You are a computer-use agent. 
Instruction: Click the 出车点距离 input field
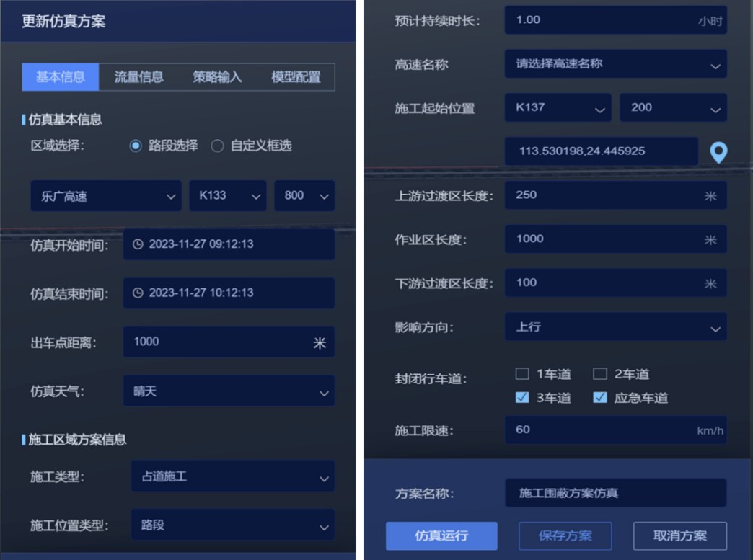(x=229, y=342)
